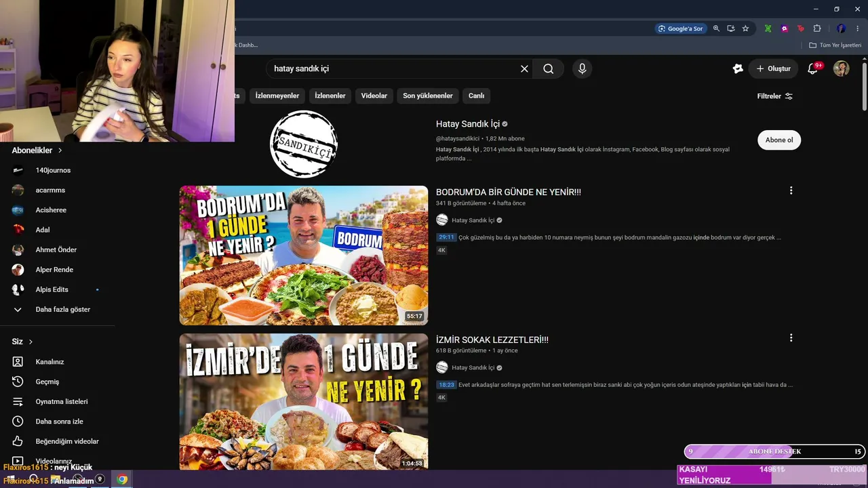Open the İZMİR SOKAK LEZZETLERİ video title

[492, 340]
